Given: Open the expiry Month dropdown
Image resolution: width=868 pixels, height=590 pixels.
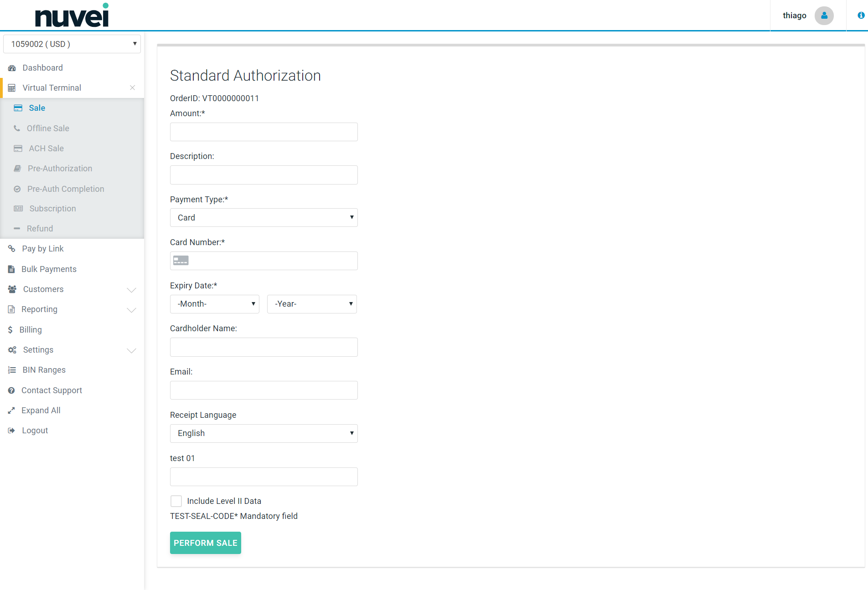Looking at the screenshot, I should (x=214, y=304).
